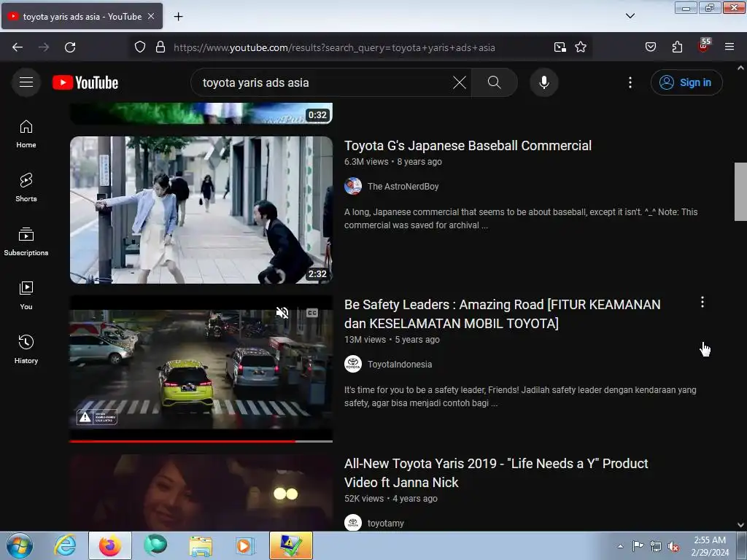Open the taskbar clock showing 2:55 AM
Image resolution: width=747 pixels, height=560 pixels.
tap(709, 546)
